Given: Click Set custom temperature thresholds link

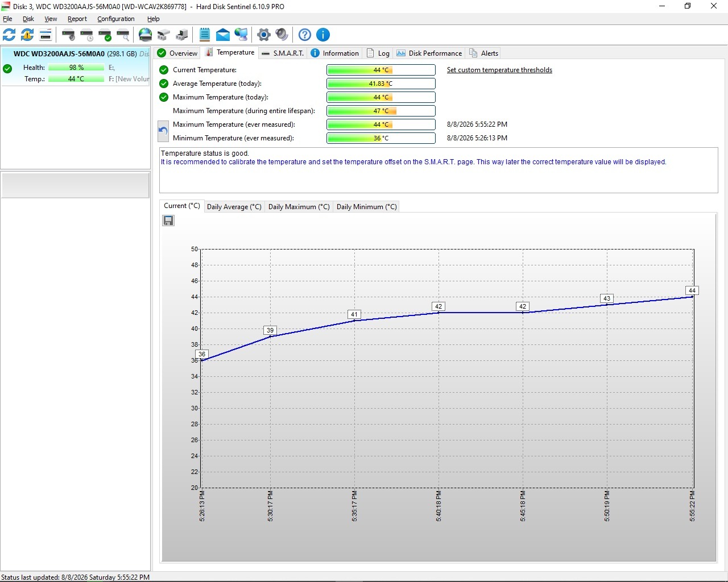Looking at the screenshot, I should (499, 70).
